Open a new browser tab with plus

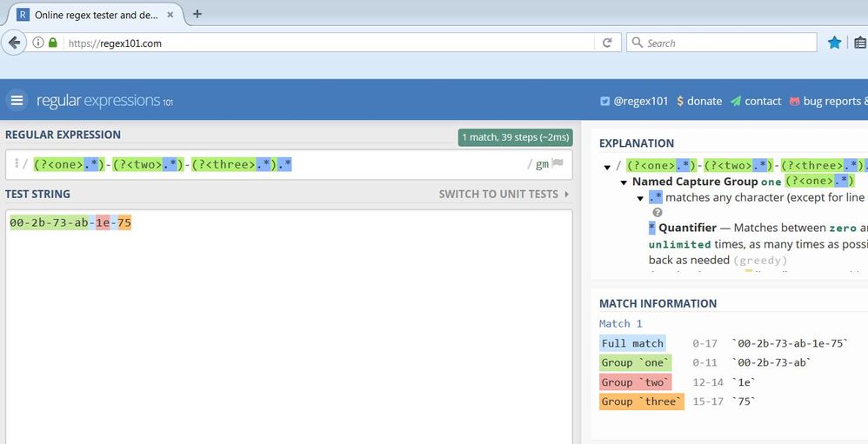click(197, 14)
